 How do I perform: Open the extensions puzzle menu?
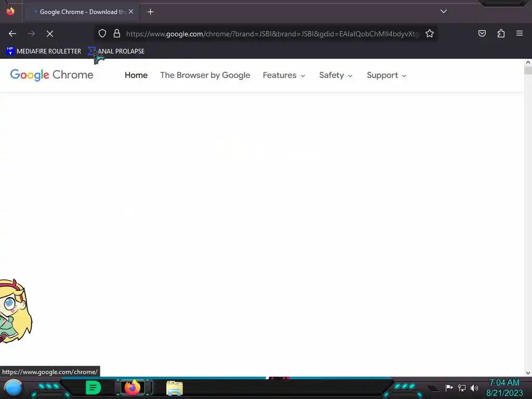click(x=501, y=34)
